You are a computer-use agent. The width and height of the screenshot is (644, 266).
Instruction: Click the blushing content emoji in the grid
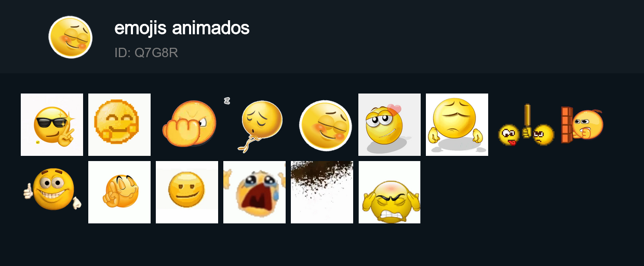[322, 125]
